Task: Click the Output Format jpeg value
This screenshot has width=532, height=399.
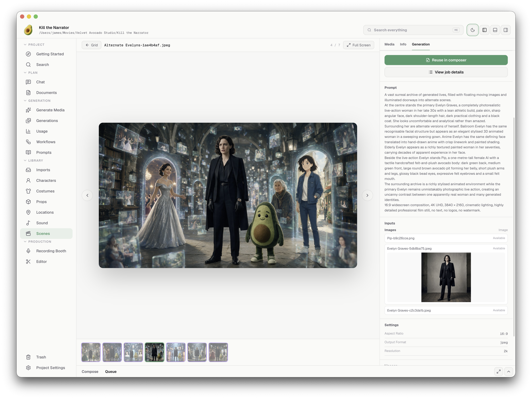Action: pyautogui.click(x=504, y=342)
